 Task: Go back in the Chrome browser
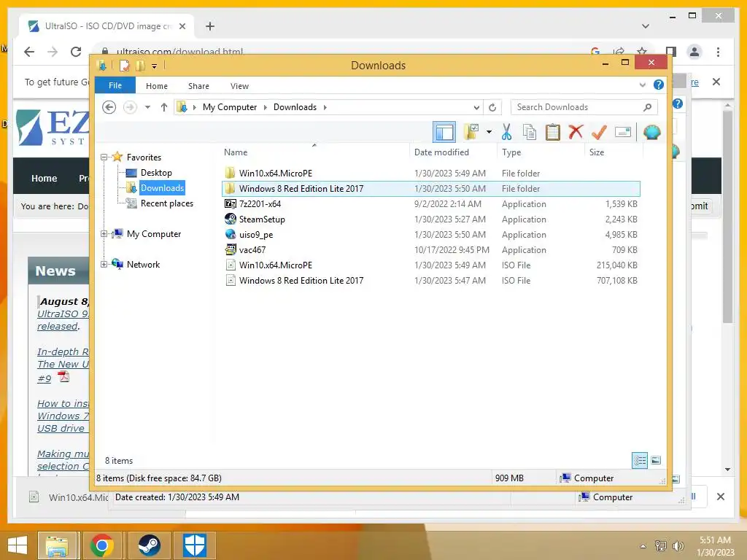click(x=29, y=52)
